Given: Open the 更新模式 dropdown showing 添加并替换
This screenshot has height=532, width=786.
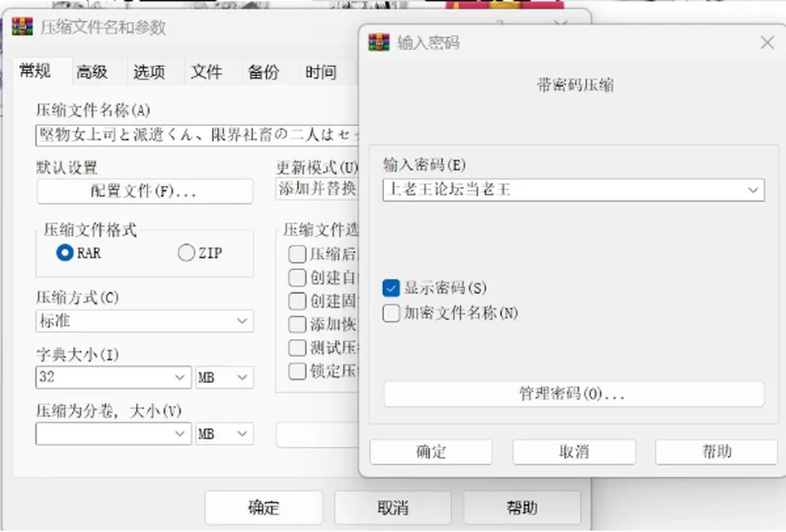Looking at the screenshot, I should pos(317,189).
